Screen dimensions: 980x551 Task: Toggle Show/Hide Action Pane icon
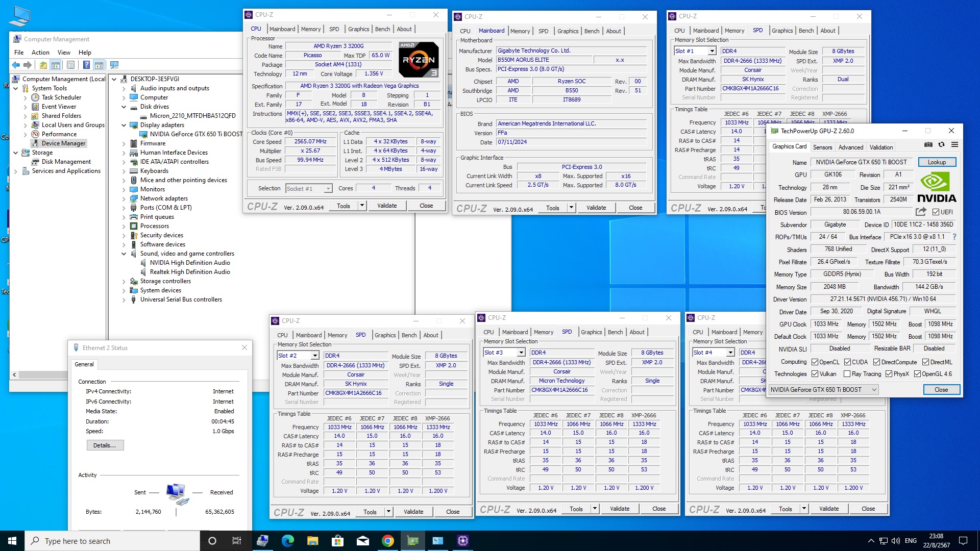click(99, 65)
